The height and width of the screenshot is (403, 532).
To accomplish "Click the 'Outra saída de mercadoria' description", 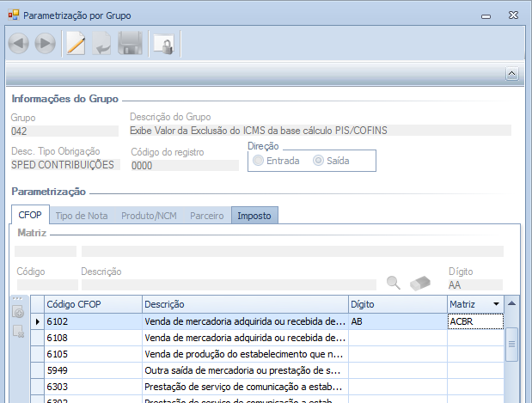I will [x=245, y=370].
